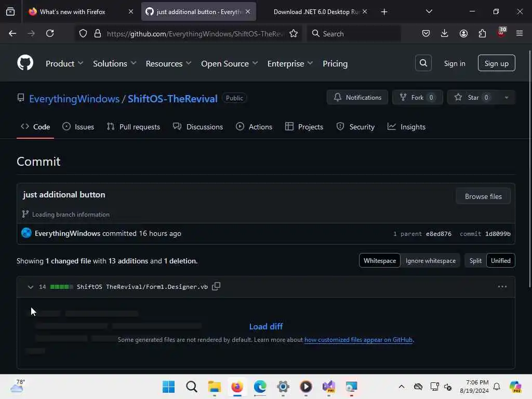
Task: Click the EverythingWindows committer avatar
Action: pyautogui.click(x=26, y=233)
